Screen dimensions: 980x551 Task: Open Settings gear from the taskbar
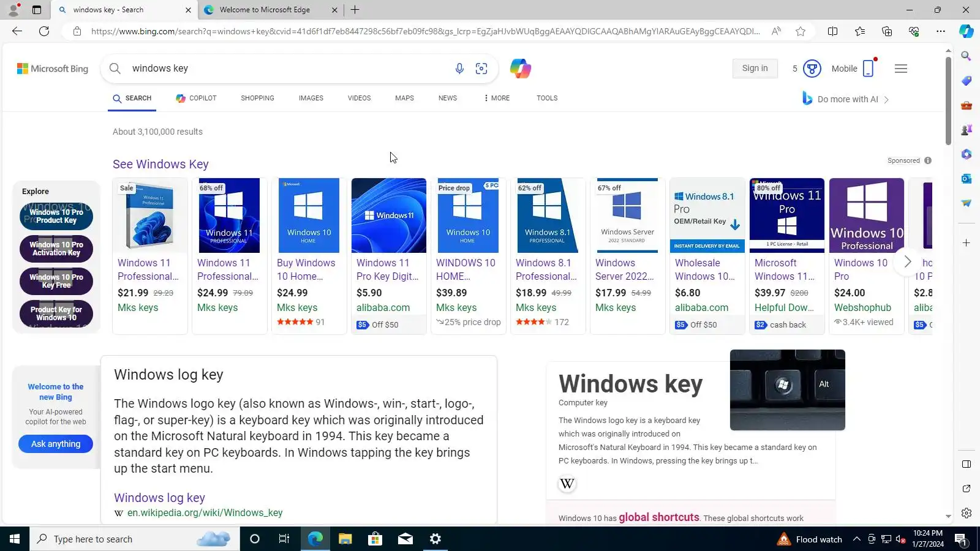(x=435, y=539)
